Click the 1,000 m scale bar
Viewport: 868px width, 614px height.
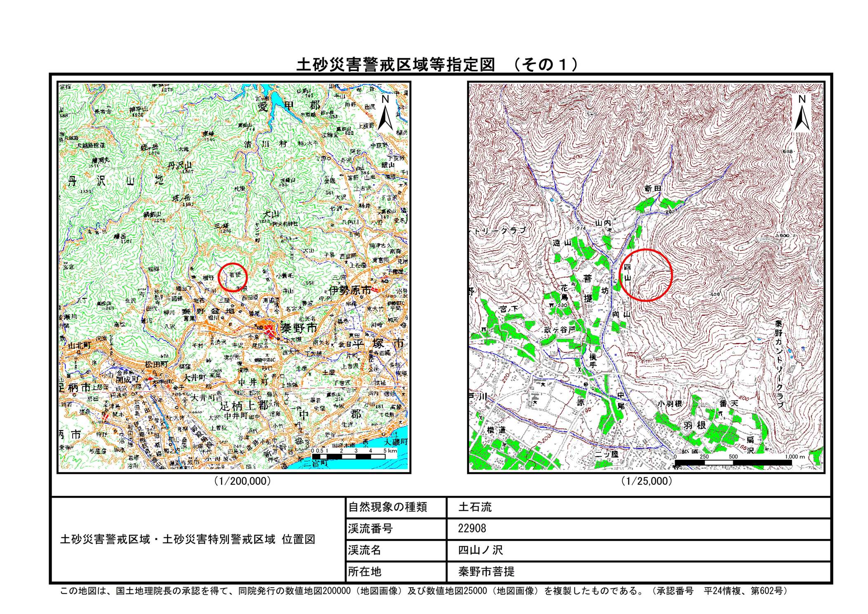tap(733, 463)
